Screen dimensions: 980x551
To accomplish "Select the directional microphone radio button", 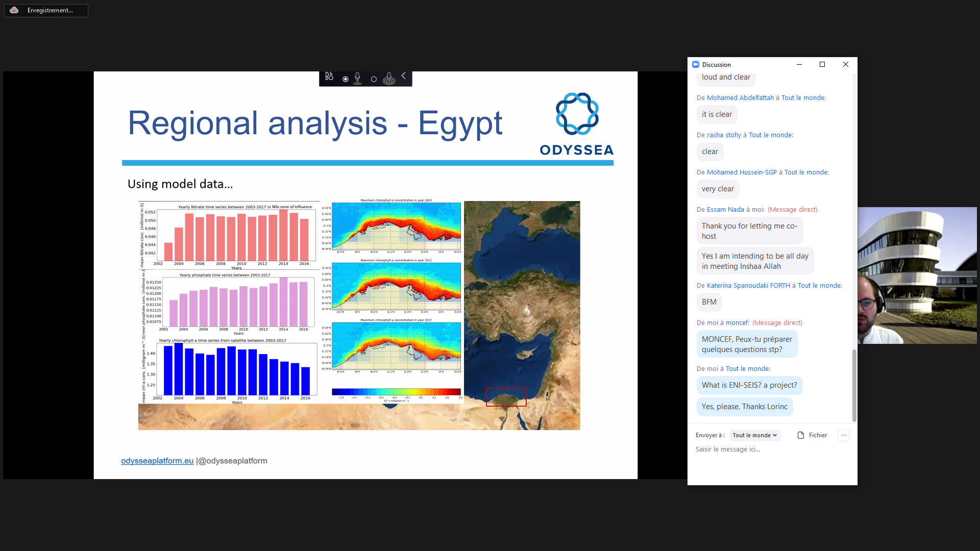I will click(346, 79).
